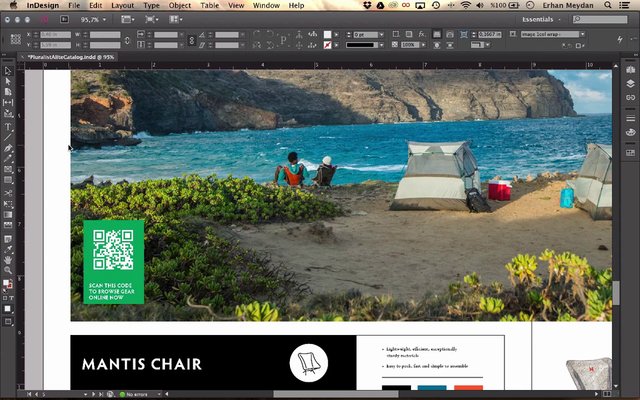
Task: Open the Screen Mode dropdown
Action: click(152, 19)
